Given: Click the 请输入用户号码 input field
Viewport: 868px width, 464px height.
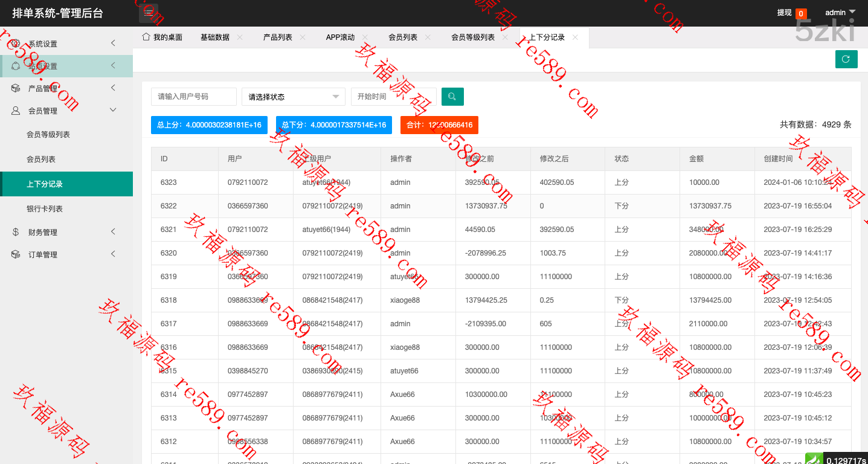Looking at the screenshot, I should (x=193, y=97).
